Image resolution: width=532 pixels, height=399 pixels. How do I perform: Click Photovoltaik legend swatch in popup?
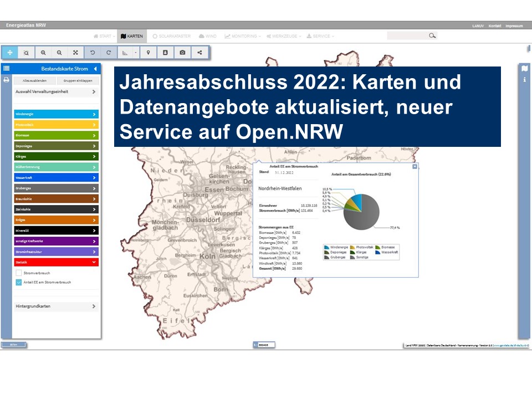pyautogui.click(x=352, y=247)
